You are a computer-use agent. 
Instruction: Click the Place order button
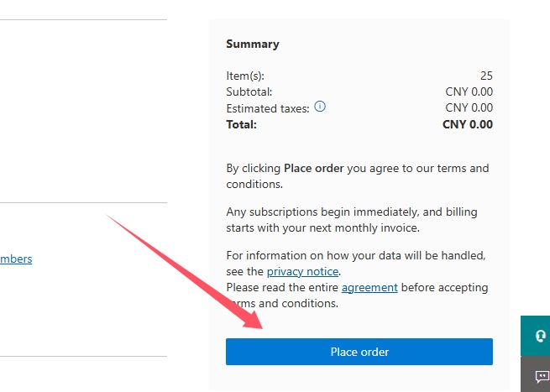359,352
